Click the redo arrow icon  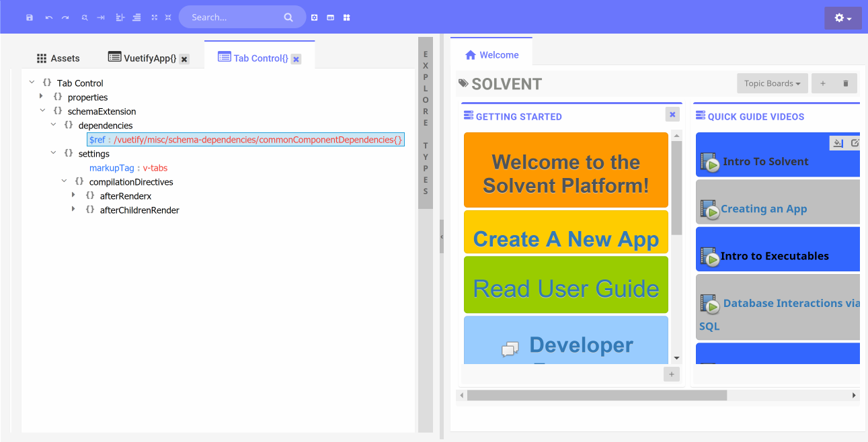[x=65, y=17]
